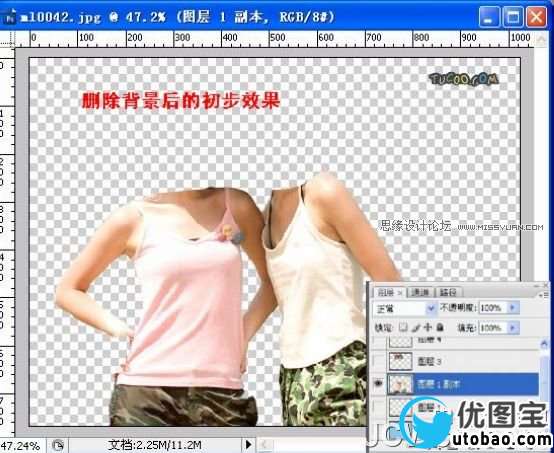Open the blend mode 正常 dropdown

pos(405,308)
